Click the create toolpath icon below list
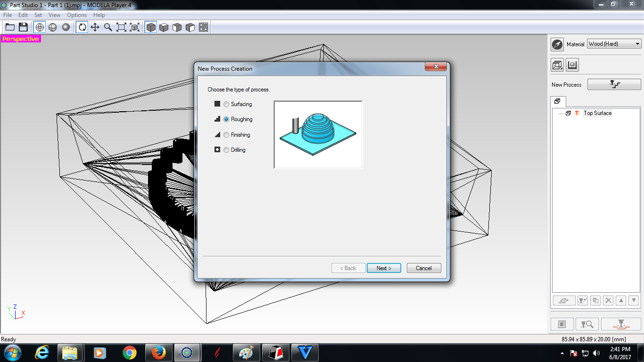The height and width of the screenshot is (362, 644). (564, 300)
